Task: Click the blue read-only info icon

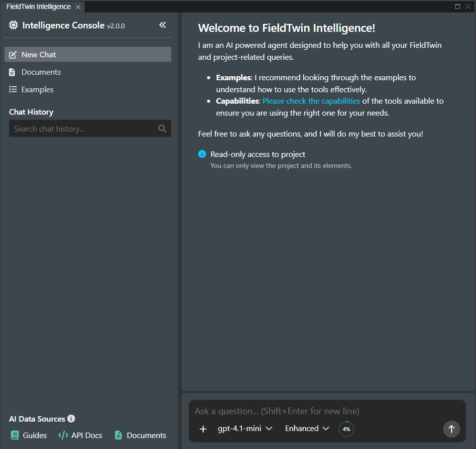Action: (202, 154)
